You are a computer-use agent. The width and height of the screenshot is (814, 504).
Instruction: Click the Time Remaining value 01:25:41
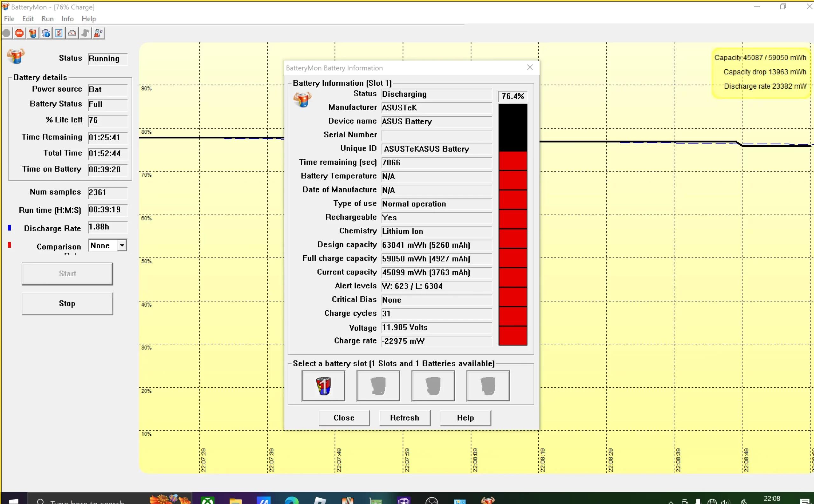pyautogui.click(x=108, y=137)
